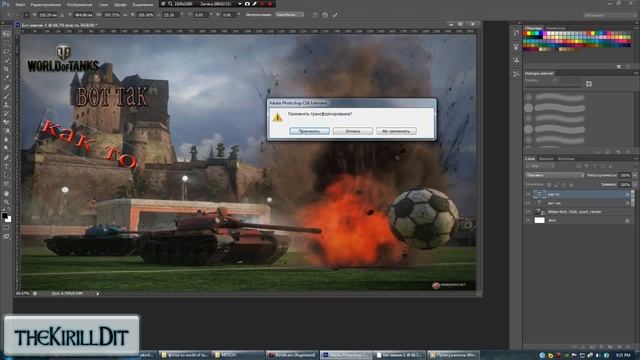Click Не применять in the dialog
This screenshot has width=640, height=360.
pyautogui.click(x=396, y=131)
